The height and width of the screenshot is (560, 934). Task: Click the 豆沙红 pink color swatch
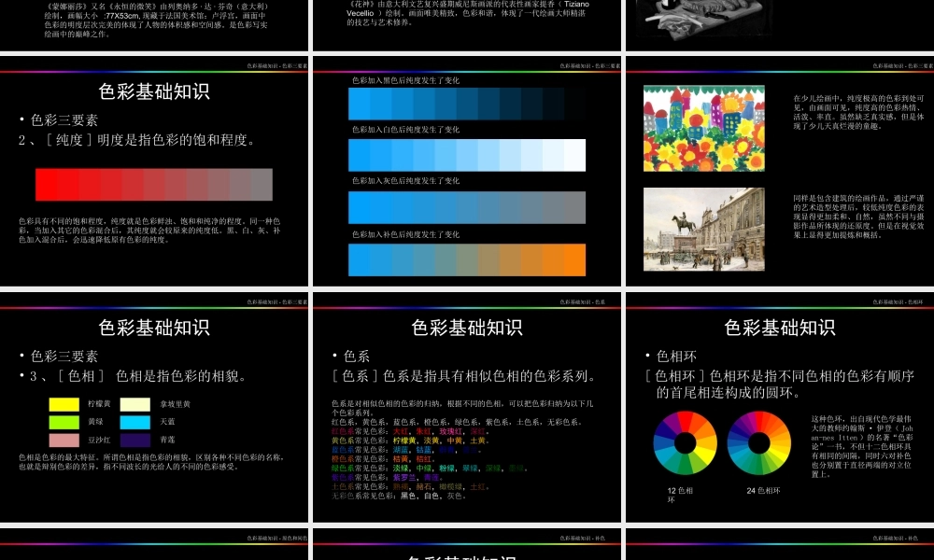pos(64,441)
